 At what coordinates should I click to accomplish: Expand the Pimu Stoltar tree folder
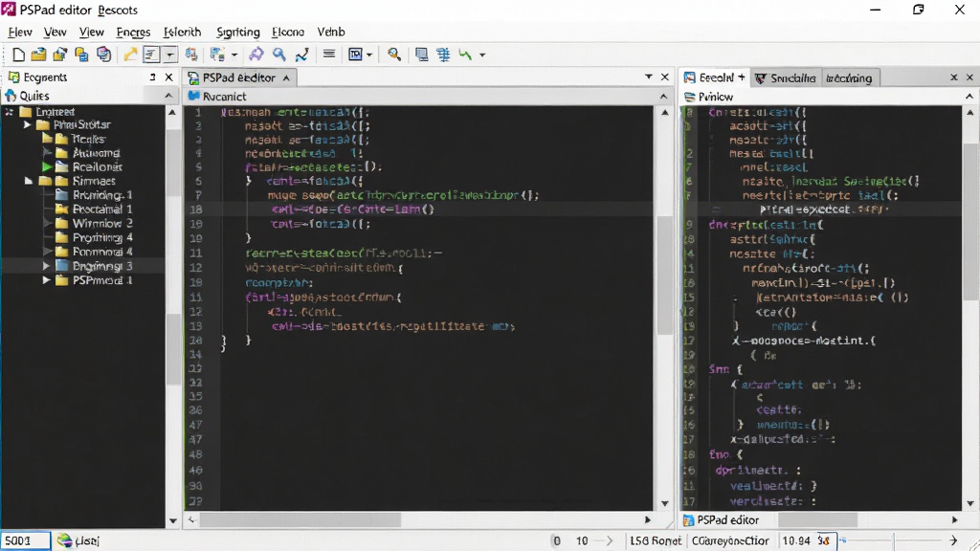coord(28,125)
